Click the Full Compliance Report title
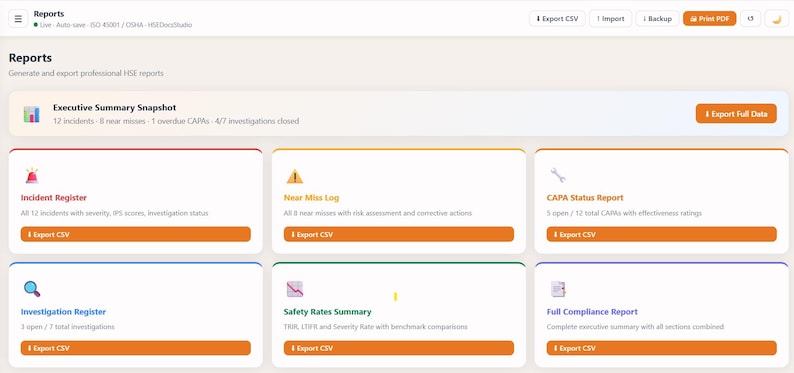The height and width of the screenshot is (373, 794). tap(592, 312)
